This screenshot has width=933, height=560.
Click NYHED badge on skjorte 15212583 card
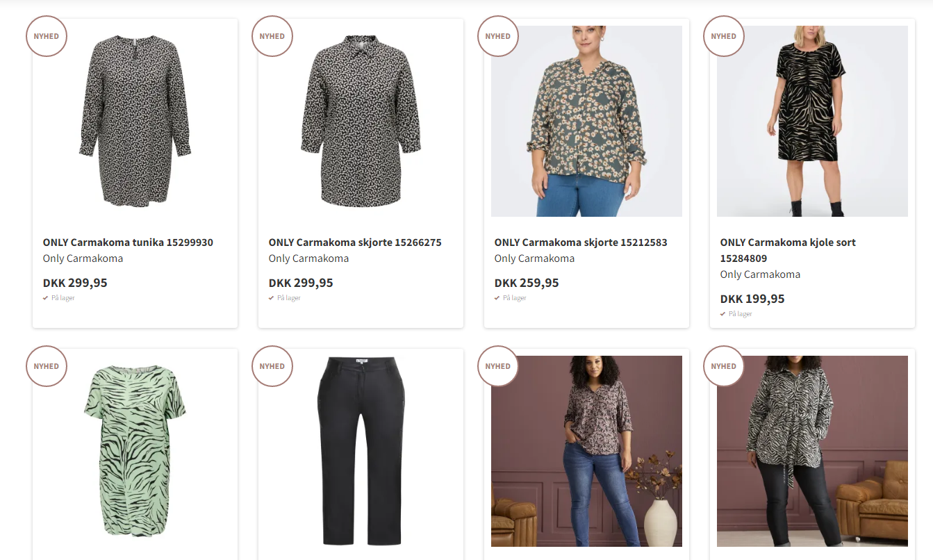[x=498, y=36]
